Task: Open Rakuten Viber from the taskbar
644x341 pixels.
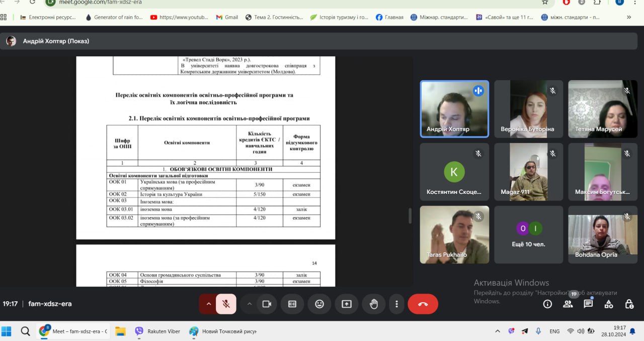Action: click(x=157, y=331)
